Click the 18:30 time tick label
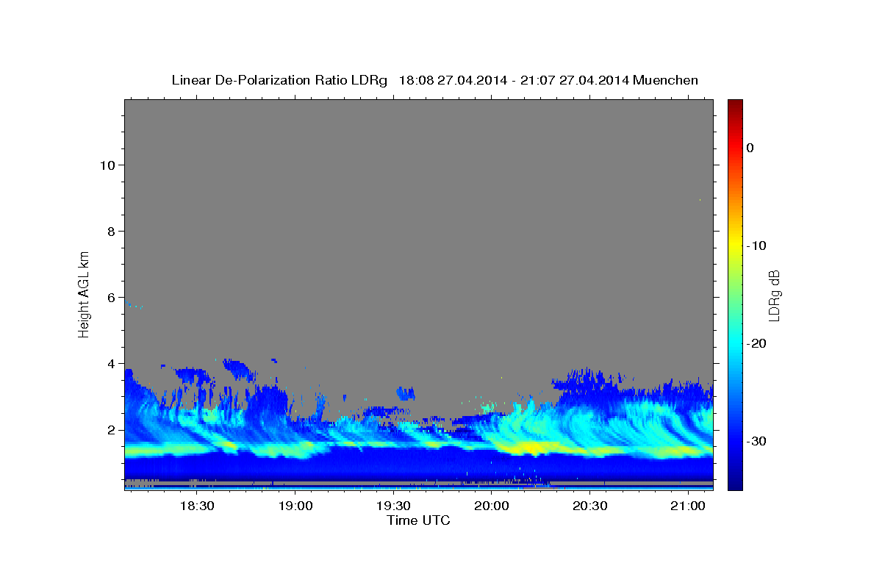882x588 pixels. click(x=196, y=506)
